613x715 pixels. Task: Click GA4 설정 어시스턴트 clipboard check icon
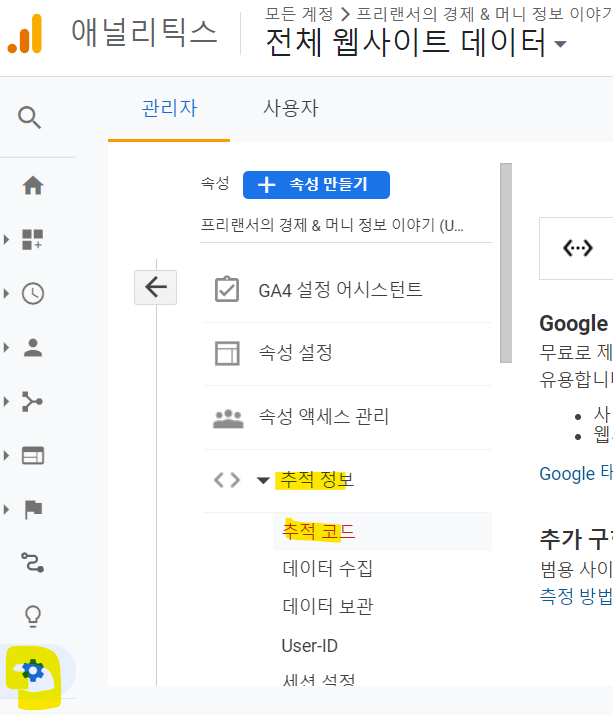(227, 289)
